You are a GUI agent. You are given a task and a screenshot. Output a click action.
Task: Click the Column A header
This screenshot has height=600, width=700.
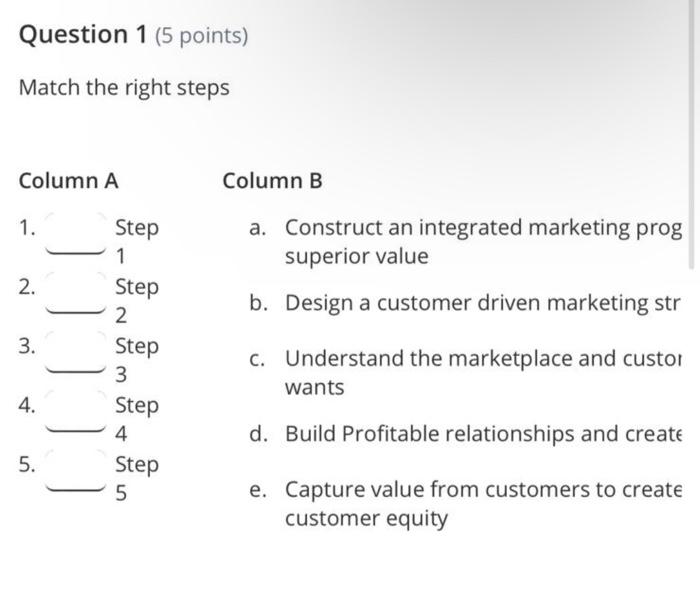pos(69,181)
